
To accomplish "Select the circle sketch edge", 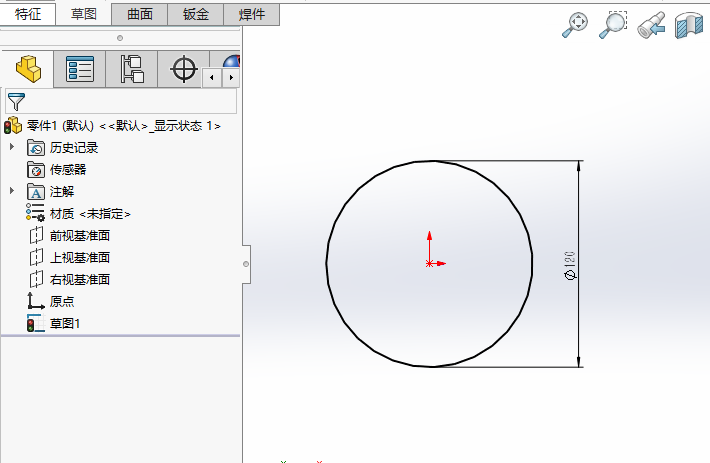I will 326,263.
